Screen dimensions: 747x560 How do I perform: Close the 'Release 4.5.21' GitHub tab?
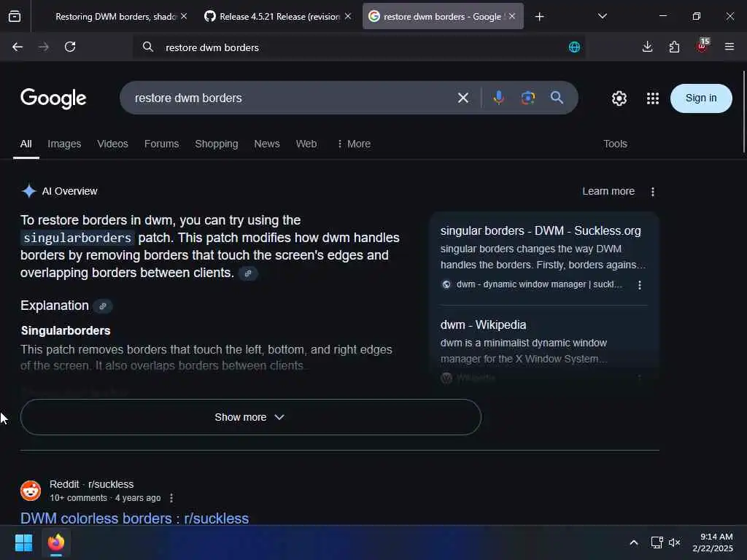[348, 16]
